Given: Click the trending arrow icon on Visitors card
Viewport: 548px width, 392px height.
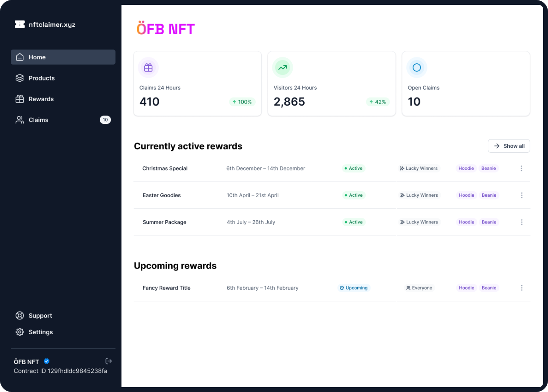Looking at the screenshot, I should [282, 68].
